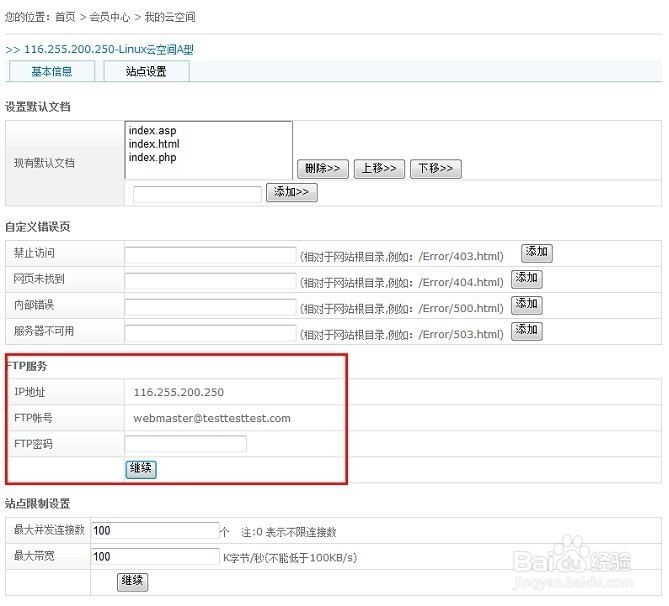The width and height of the screenshot is (669, 606).
Task: Add the 禁止访问 403 error page
Action: 537,253
